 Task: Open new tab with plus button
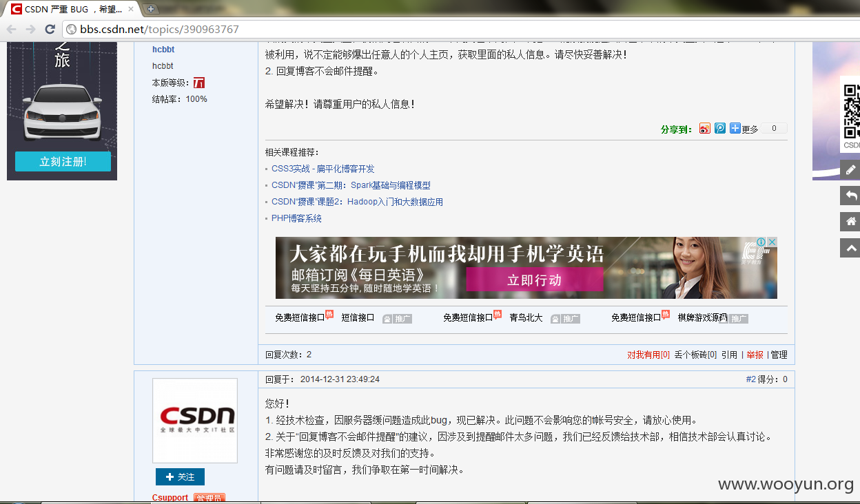point(151,9)
